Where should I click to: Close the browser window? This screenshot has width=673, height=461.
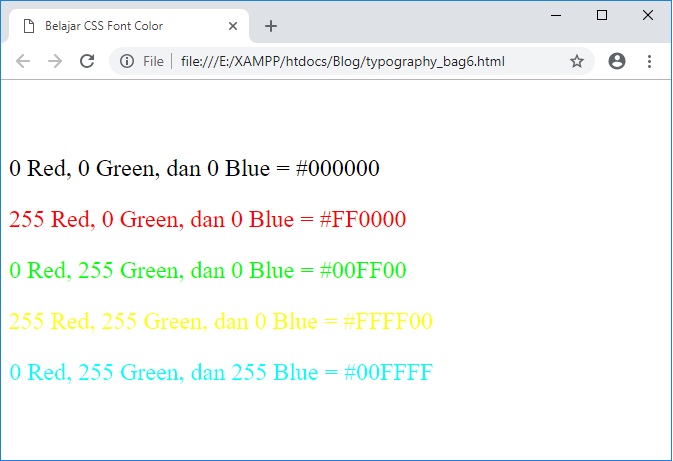pyautogui.click(x=647, y=14)
